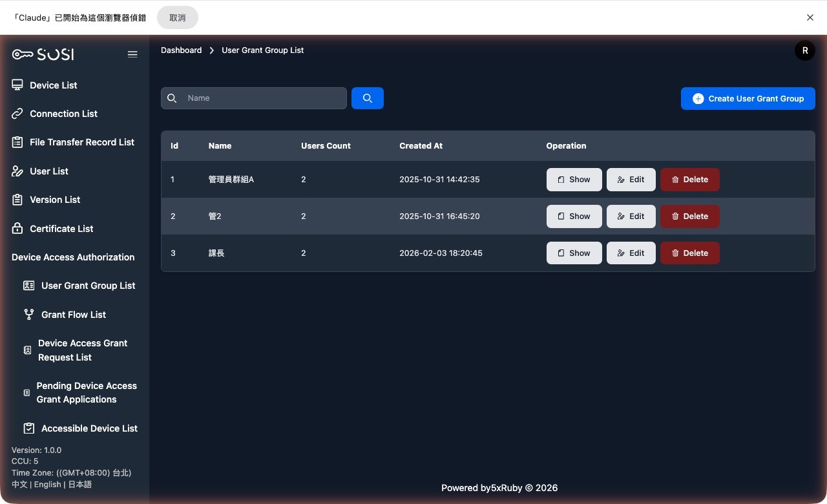The height and width of the screenshot is (504, 827).
Task: Open File Transfer Record List via its clipboard icon
Action: pos(17,142)
